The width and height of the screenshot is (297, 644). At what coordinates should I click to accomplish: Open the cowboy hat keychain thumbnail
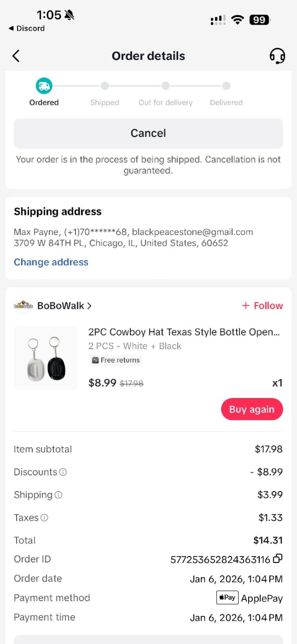tap(46, 358)
